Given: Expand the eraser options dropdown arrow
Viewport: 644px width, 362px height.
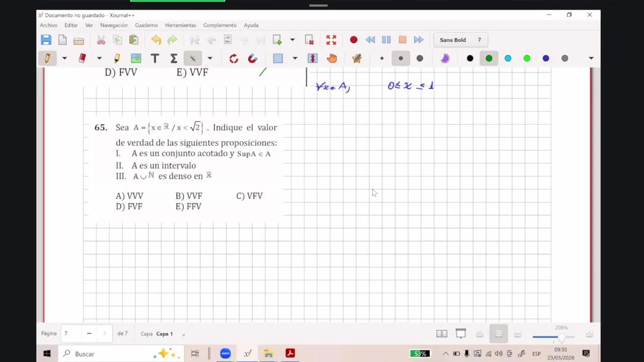Looking at the screenshot, I should [x=99, y=58].
